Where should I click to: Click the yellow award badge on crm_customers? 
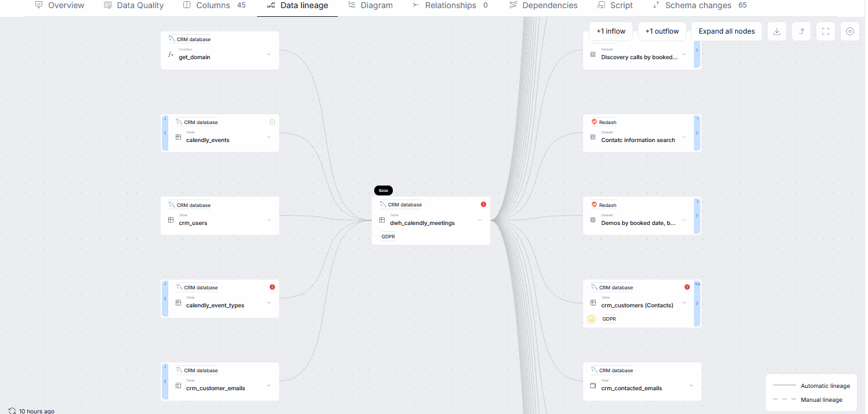[591, 319]
